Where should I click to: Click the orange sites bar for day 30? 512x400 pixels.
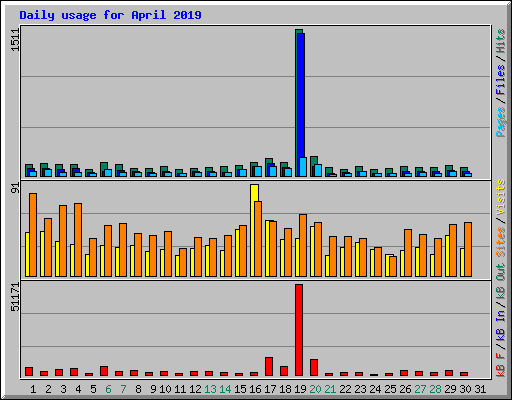coord(468,249)
